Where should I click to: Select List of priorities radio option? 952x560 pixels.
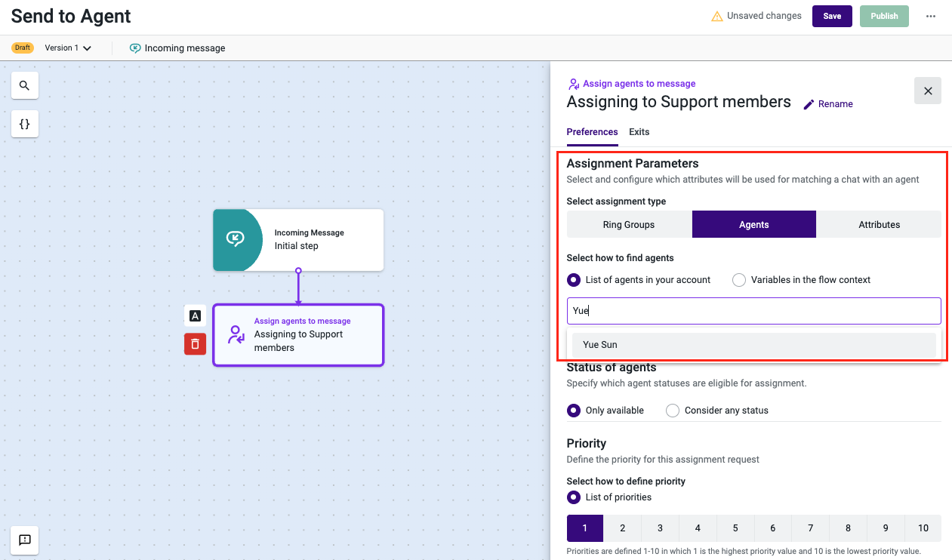574,497
